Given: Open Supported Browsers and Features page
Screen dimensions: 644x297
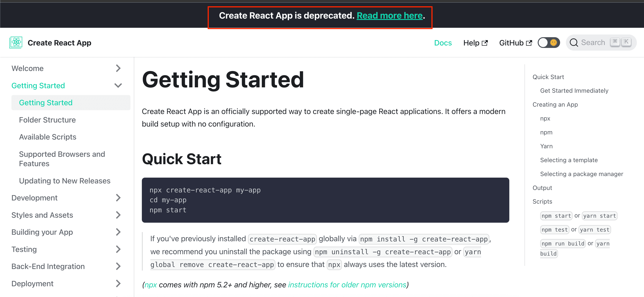Looking at the screenshot, I should (x=62, y=159).
